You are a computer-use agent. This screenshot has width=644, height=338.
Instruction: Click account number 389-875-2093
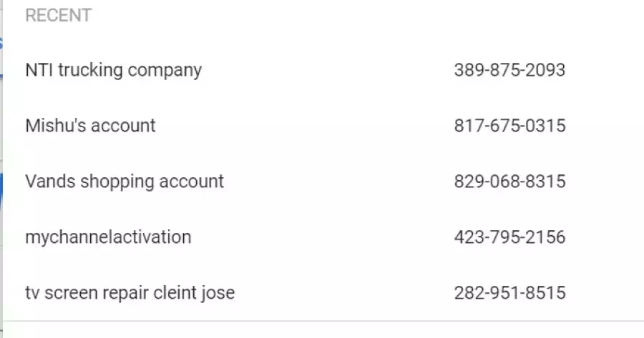(x=509, y=70)
